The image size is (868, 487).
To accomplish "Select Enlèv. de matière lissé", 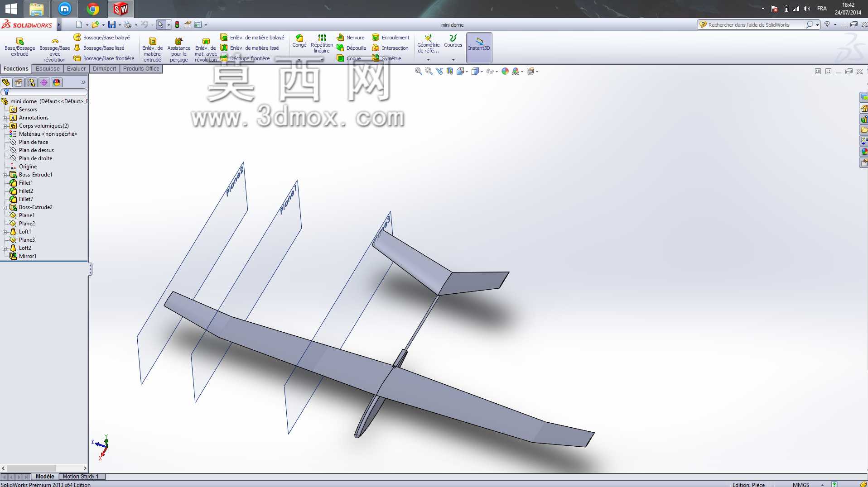I will pos(250,48).
